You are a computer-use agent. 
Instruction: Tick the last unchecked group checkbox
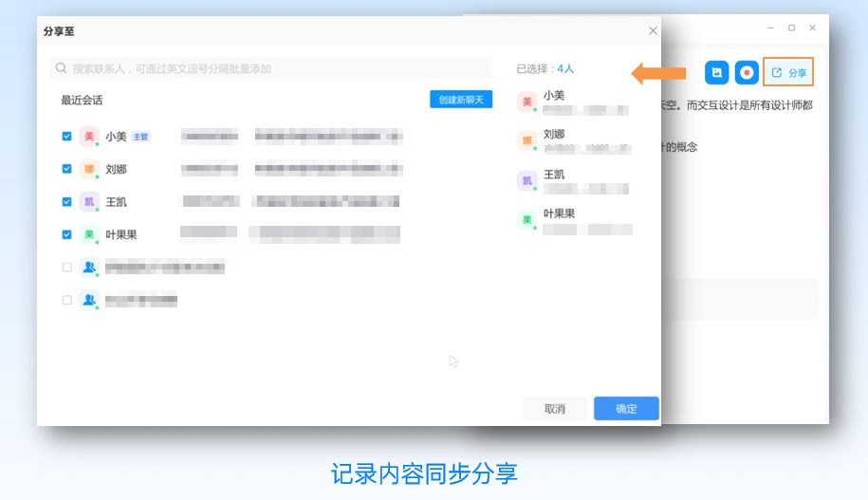67,300
